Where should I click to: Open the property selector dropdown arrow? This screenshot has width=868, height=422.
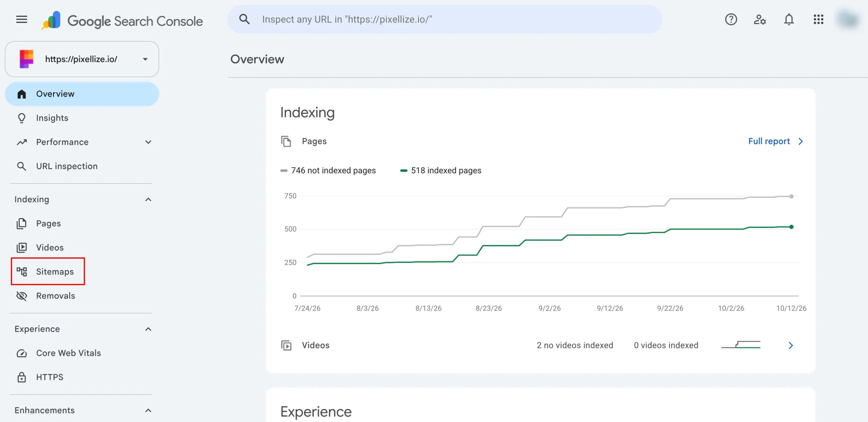(x=145, y=59)
